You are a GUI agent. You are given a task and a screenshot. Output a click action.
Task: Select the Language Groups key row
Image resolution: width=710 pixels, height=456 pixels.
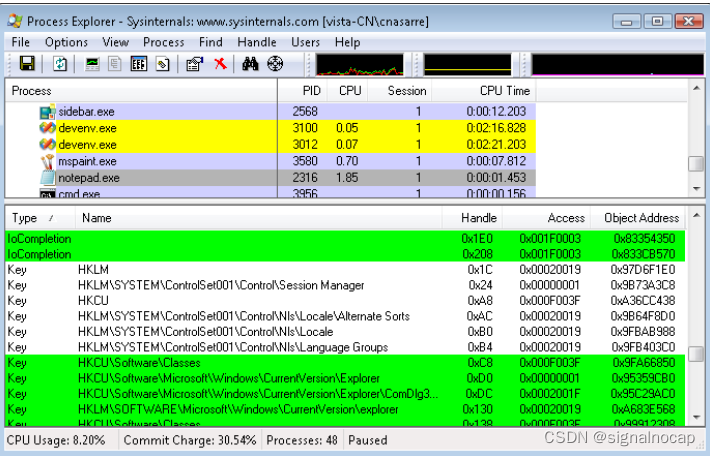pos(345,347)
